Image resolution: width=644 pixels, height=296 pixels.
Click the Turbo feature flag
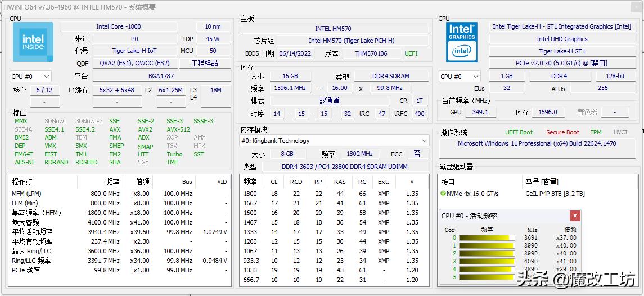(x=174, y=154)
